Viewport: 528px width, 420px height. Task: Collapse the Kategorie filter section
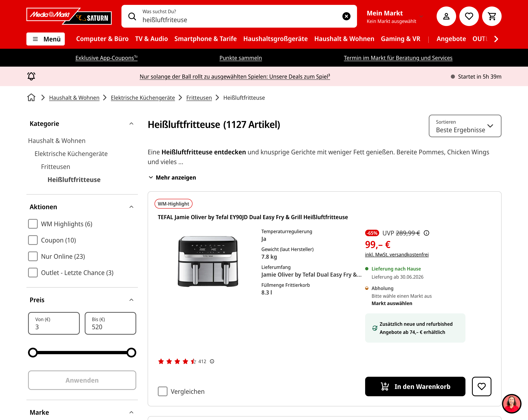tap(131, 124)
